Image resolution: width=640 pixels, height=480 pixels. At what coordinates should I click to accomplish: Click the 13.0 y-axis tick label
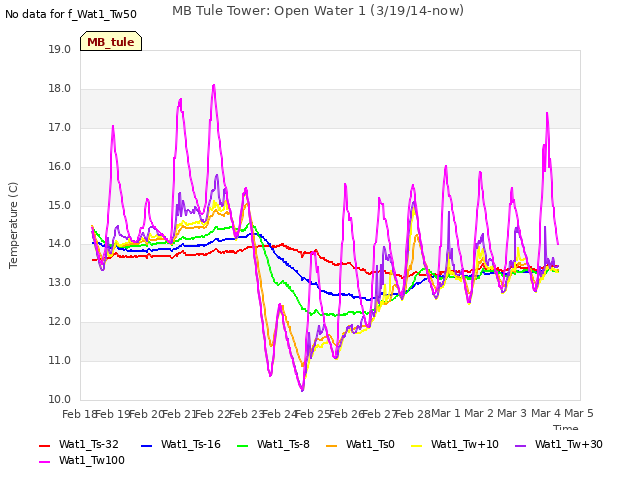tap(60, 282)
